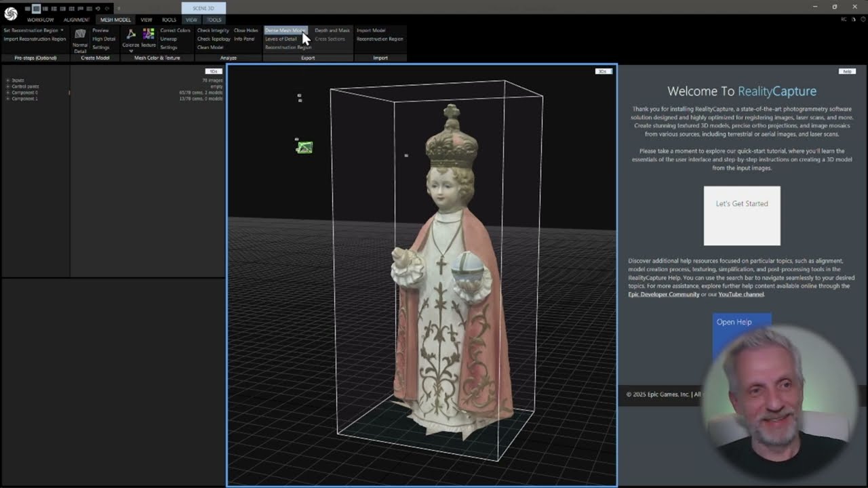
Task: Click the Let's Get Started button
Action: [742, 216]
